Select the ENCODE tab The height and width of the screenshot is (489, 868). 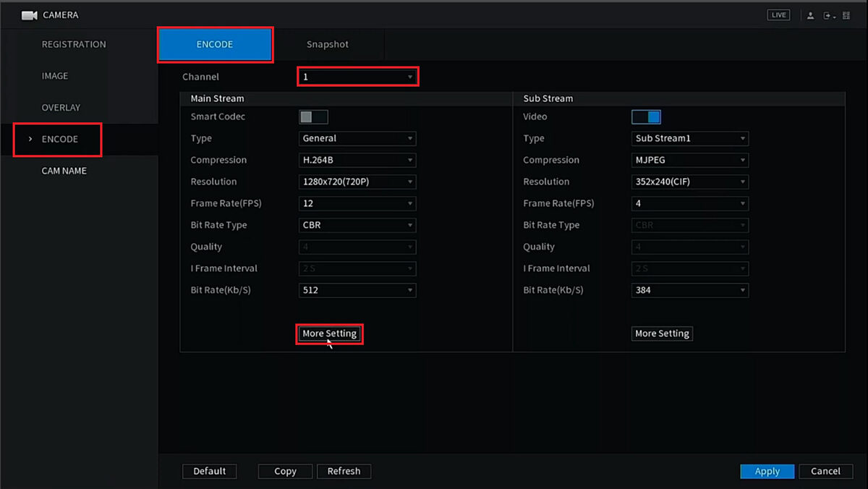pyautogui.click(x=215, y=44)
